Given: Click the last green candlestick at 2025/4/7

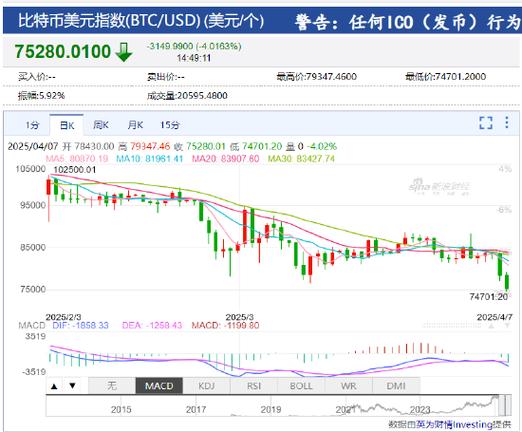Looking at the screenshot, I should click(x=507, y=282).
